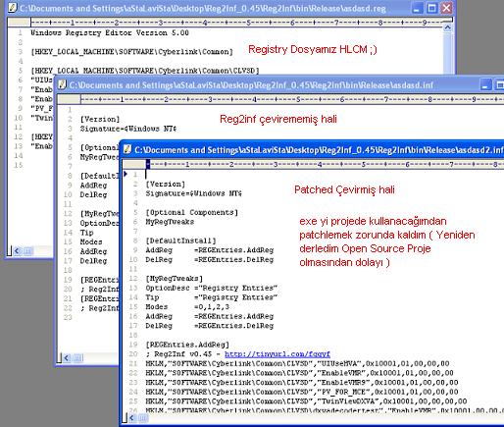Image resolution: width=504 pixels, height=427 pixels.
Task: Maximize the asdasd.reg window
Action: click(x=431, y=8)
